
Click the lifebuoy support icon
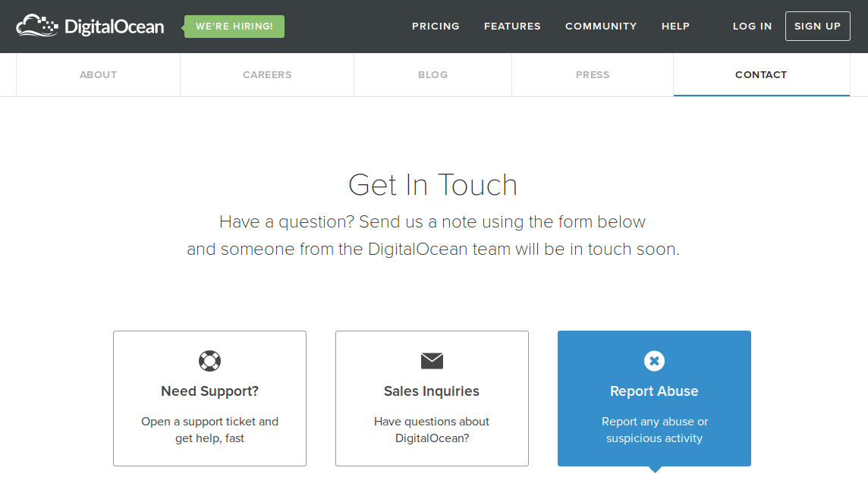point(210,361)
